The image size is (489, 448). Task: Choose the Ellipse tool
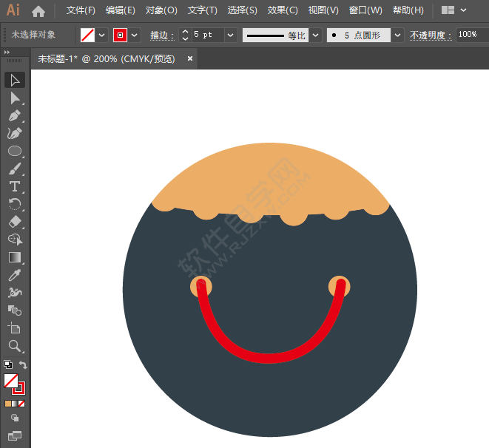tap(14, 151)
